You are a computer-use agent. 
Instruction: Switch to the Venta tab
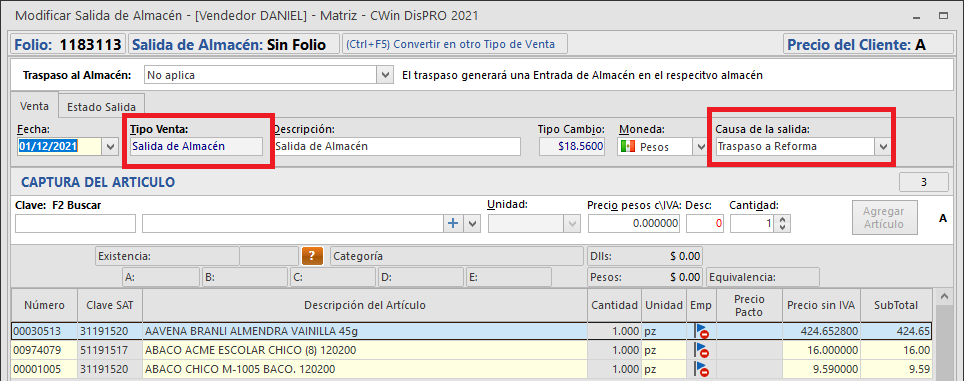[x=34, y=105]
